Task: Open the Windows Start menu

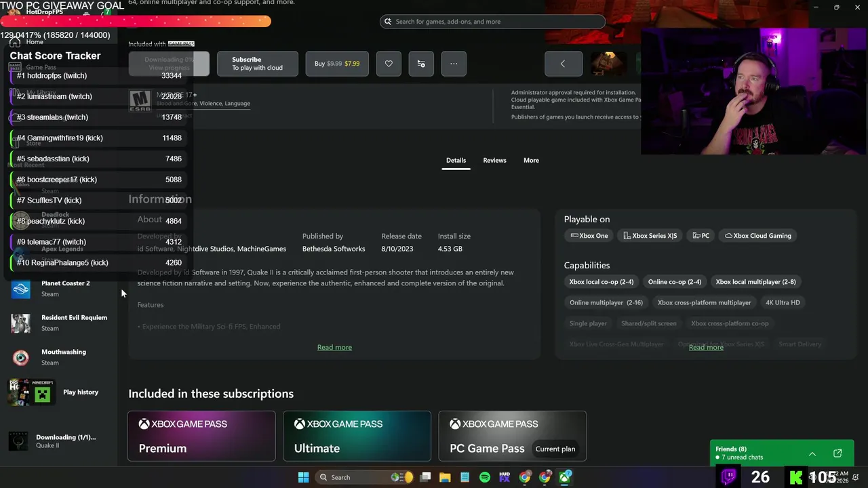Action: pos(303,477)
